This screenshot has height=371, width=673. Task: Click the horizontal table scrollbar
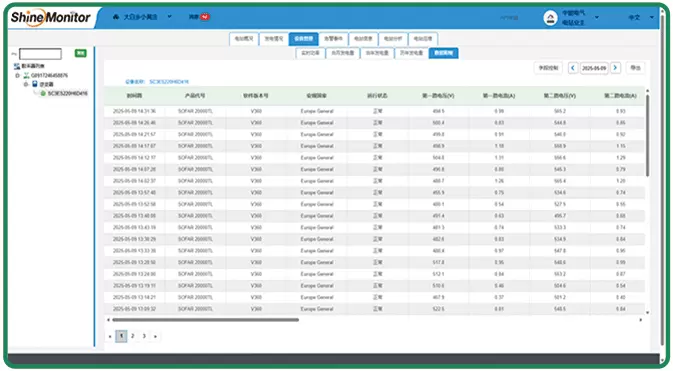click(x=205, y=319)
